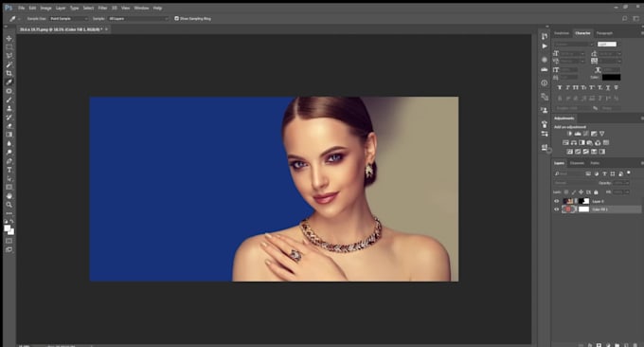The image size is (644, 347).
Task: Select the Move tool
Action: tap(9, 38)
